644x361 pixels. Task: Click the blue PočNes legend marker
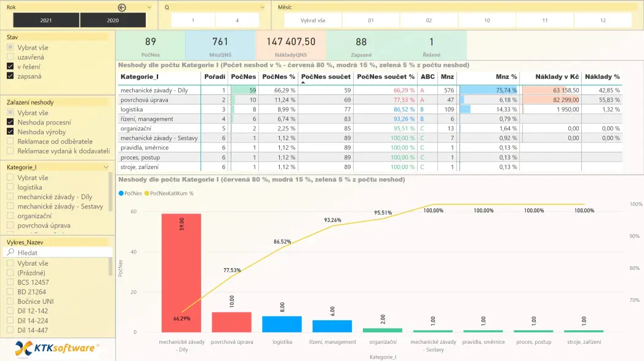coord(121,193)
